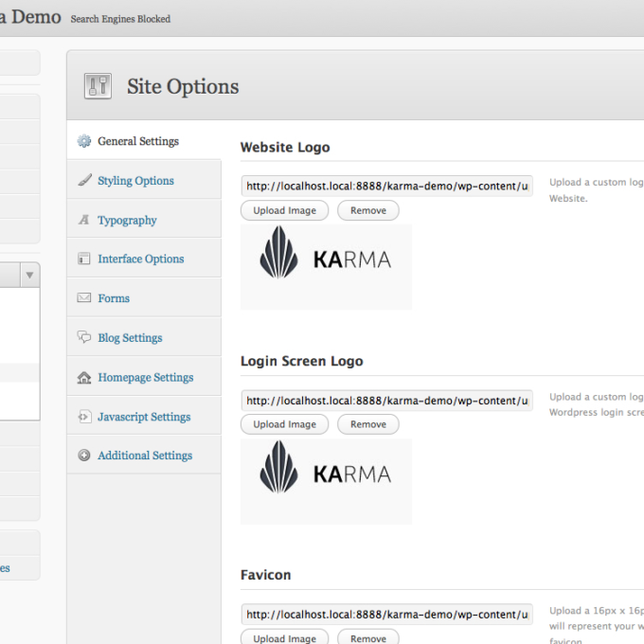Expand the left sidebar panel dropdown arrow
644x644 pixels.
[x=29, y=275]
